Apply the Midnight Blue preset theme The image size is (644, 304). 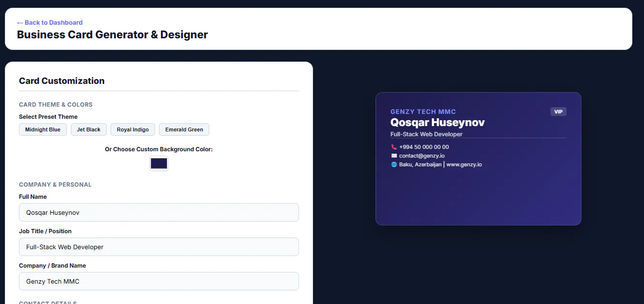tap(43, 129)
